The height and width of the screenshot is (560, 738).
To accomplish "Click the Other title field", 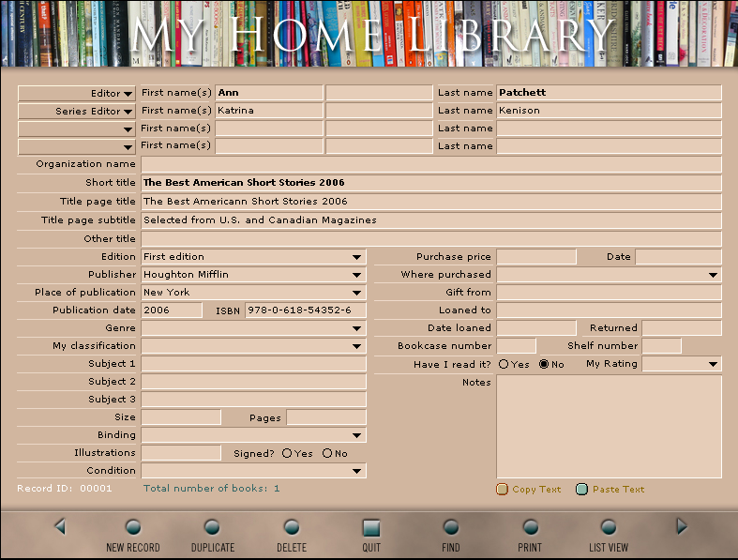I will (x=431, y=239).
